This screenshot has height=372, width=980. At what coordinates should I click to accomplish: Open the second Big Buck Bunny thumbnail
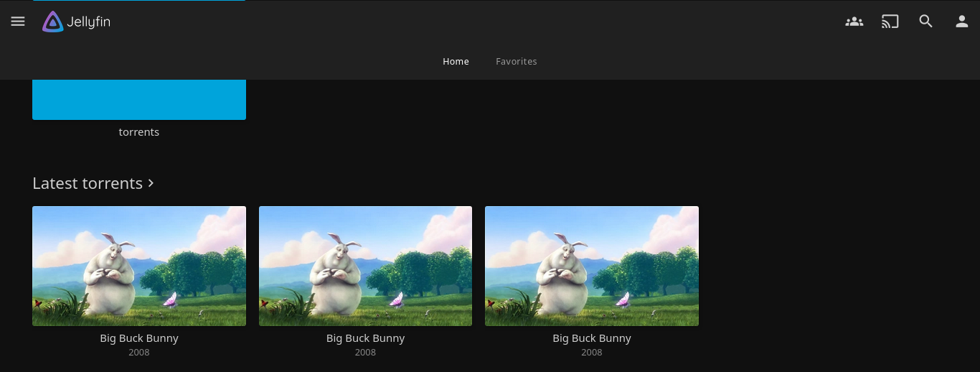365,266
